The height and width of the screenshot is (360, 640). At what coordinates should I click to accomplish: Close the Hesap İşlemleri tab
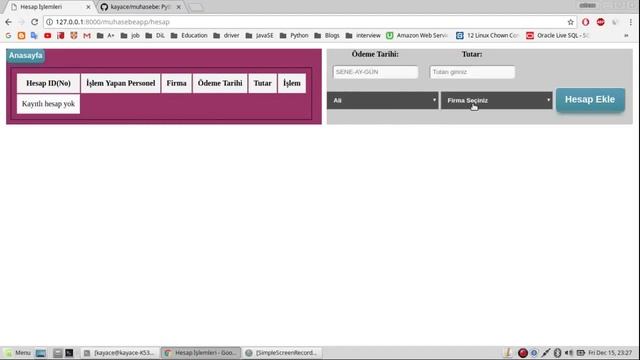pos(88,7)
